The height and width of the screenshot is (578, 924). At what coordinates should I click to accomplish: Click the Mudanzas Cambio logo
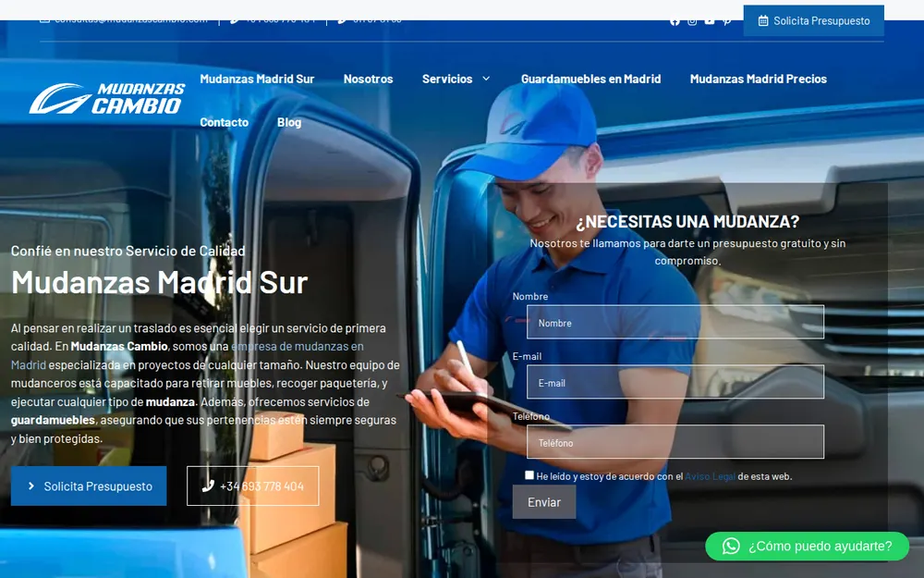tap(106, 99)
